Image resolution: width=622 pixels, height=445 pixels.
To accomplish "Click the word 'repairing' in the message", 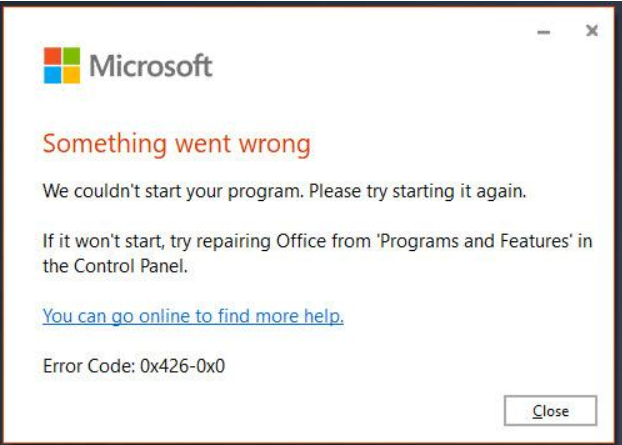I will click(x=233, y=242).
